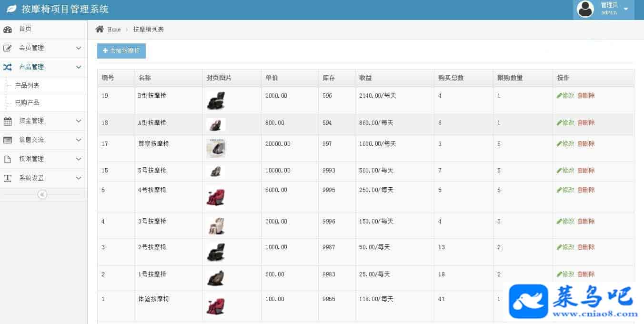Click the shuffle icon beside 产品管理
Viewport: 644px width, 324px height.
[x=8, y=67]
